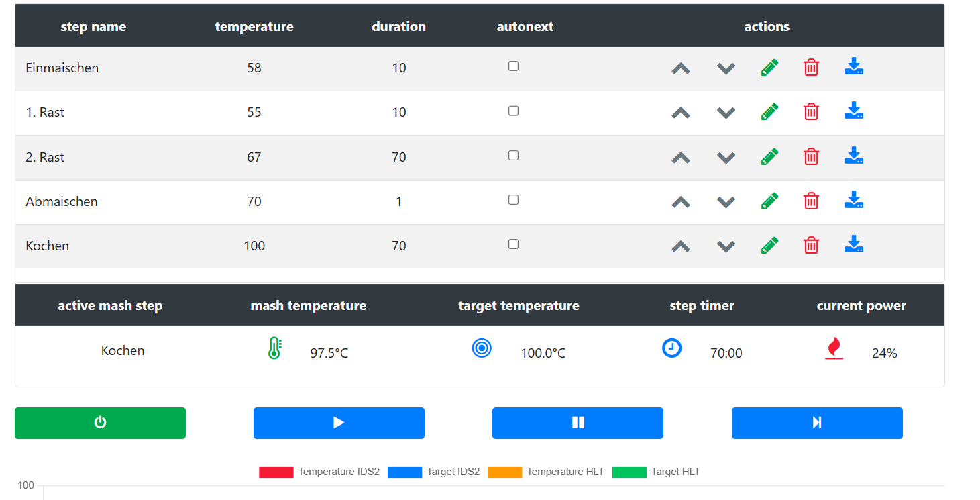Remove the Abmaischen step using trash icon
The image size is (980, 500).
811,201
